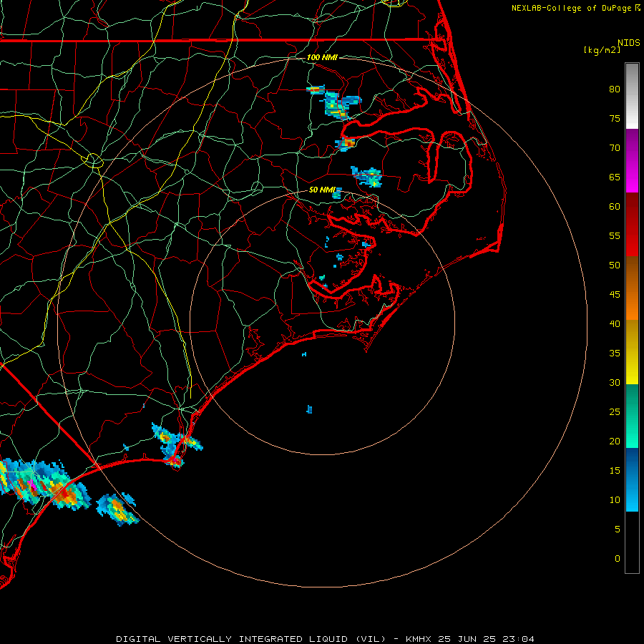The width and height of the screenshot is (644, 644).
Task: Pick the red segment of the color bar
Action: click(x=632, y=224)
